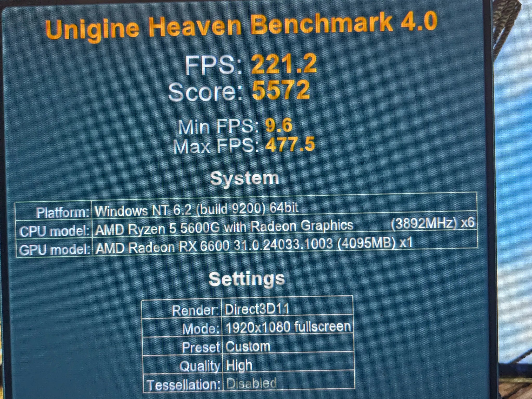Image resolution: width=532 pixels, height=399 pixels.
Task: Select the Tessellation Disabled value
Action: (x=251, y=384)
